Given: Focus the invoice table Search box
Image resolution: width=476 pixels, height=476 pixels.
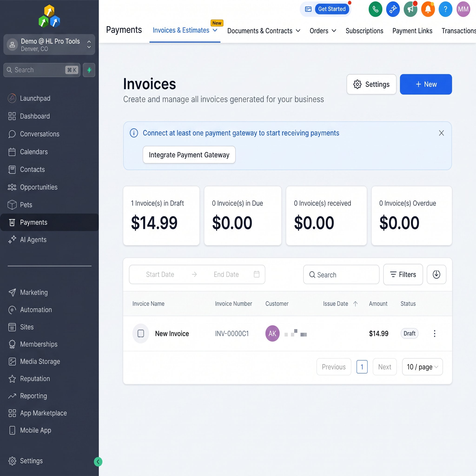Looking at the screenshot, I should [341, 274].
